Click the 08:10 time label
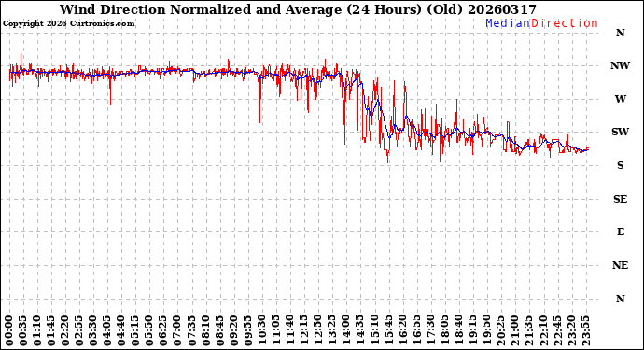644x350 pixels. coord(205,331)
